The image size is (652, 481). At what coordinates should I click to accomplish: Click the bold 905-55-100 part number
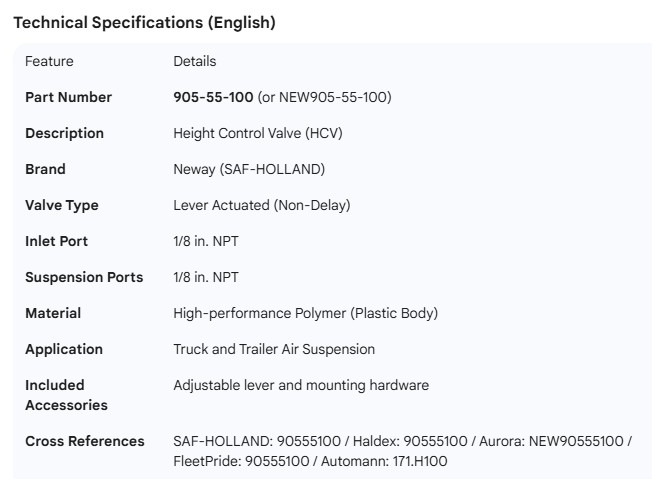[213, 97]
